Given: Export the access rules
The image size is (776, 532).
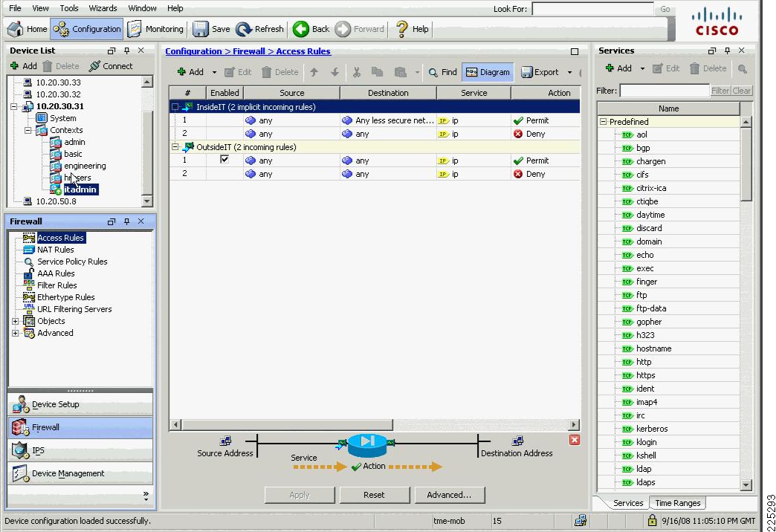Looking at the screenshot, I should [542, 72].
